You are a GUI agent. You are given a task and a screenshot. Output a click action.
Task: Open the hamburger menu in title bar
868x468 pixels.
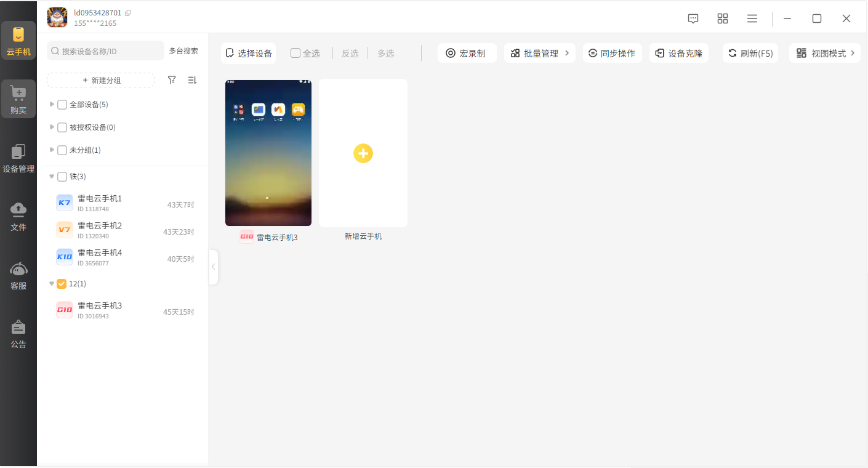coord(752,18)
